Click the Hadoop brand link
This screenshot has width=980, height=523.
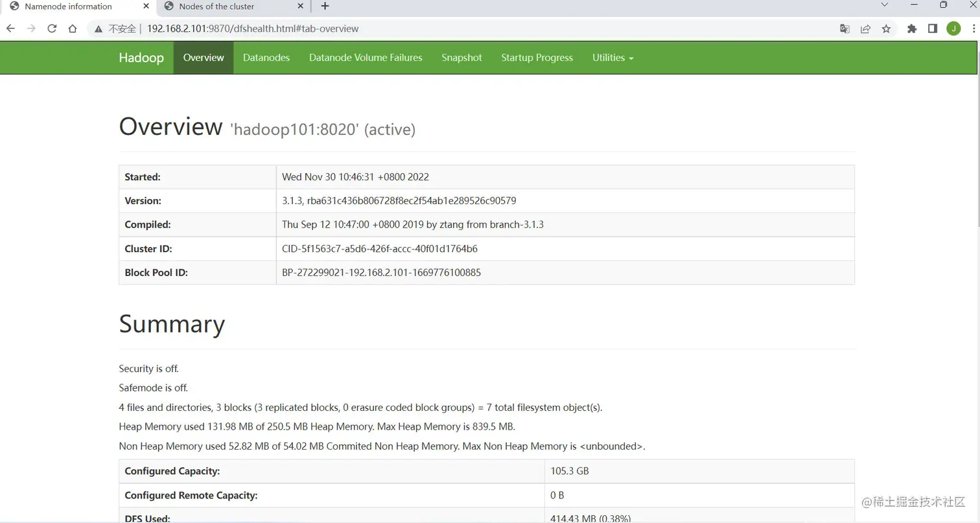coord(141,58)
